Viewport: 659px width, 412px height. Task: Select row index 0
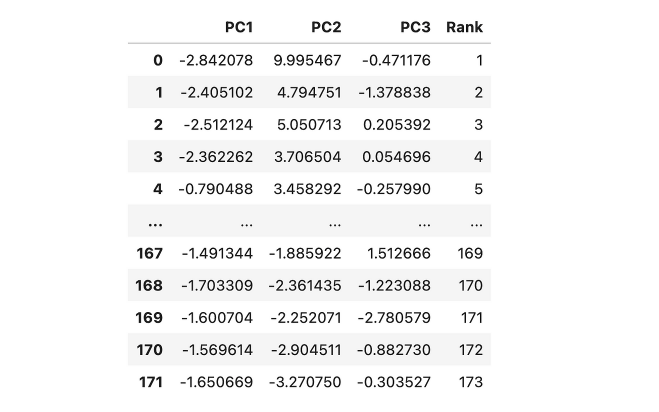pyautogui.click(x=158, y=61)
